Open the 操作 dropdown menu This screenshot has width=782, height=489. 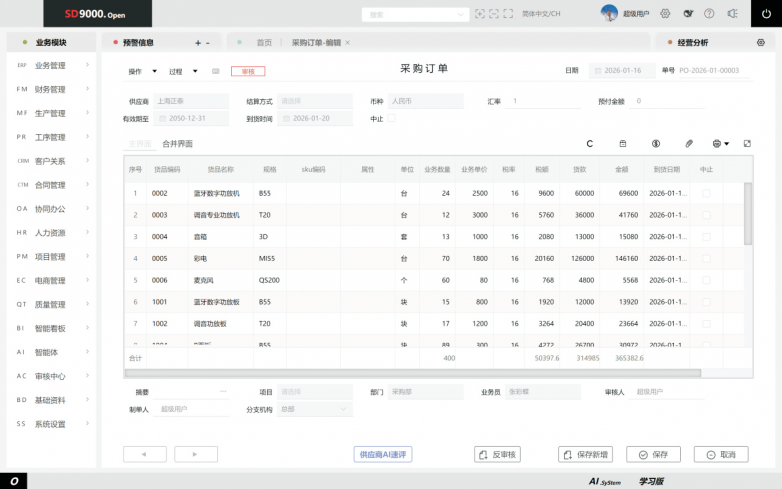(x=142, y=72)
